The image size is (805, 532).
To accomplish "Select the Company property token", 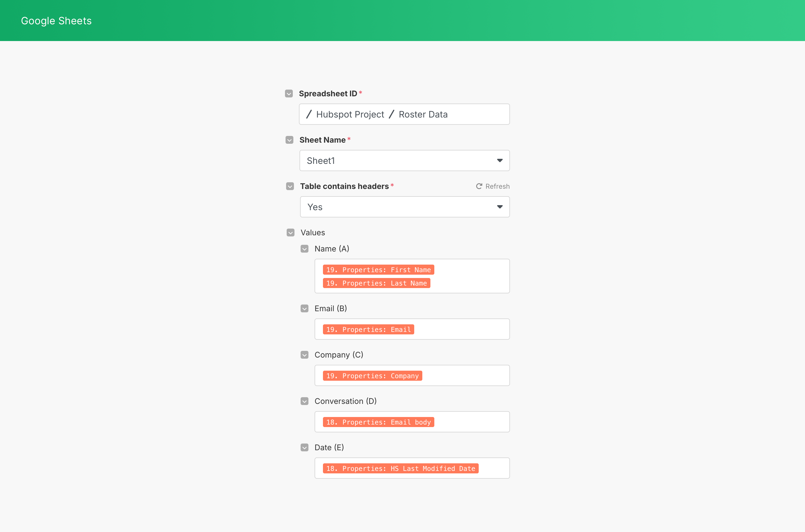I will coord(372,376).
